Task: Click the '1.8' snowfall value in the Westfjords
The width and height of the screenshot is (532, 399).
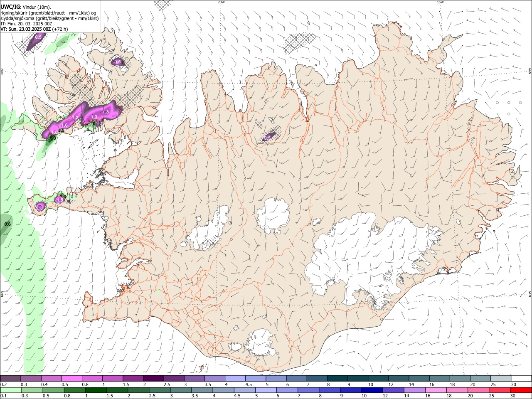Action: [106, 112]
